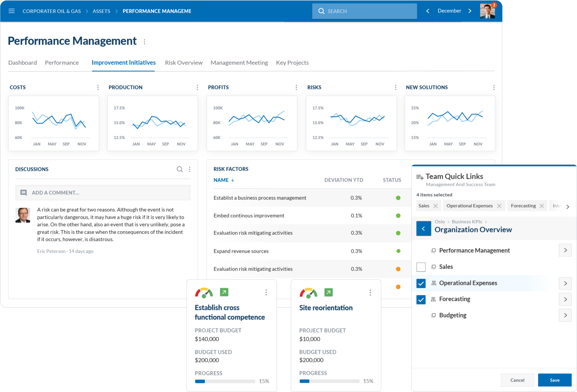Switch to the Risk Overview tab
The width and height of the screenshot is (577, 392).
184,63
